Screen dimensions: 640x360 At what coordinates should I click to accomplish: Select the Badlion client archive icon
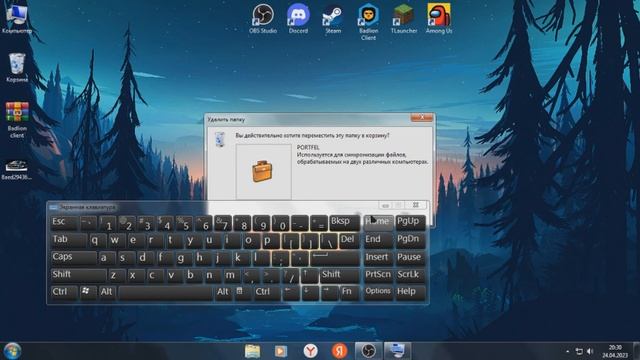tap(17, 120)
